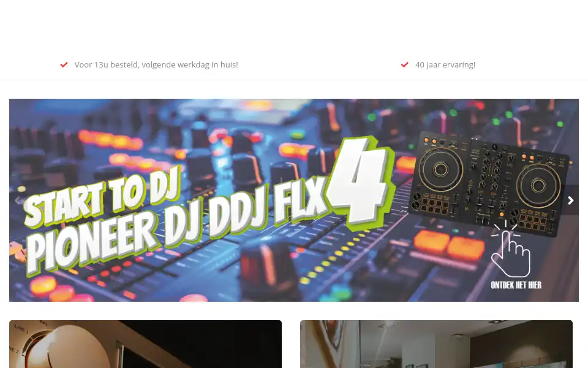588x368 pixels.
Task: Click the DDJ FLX4 controller image
Action: 489,184
